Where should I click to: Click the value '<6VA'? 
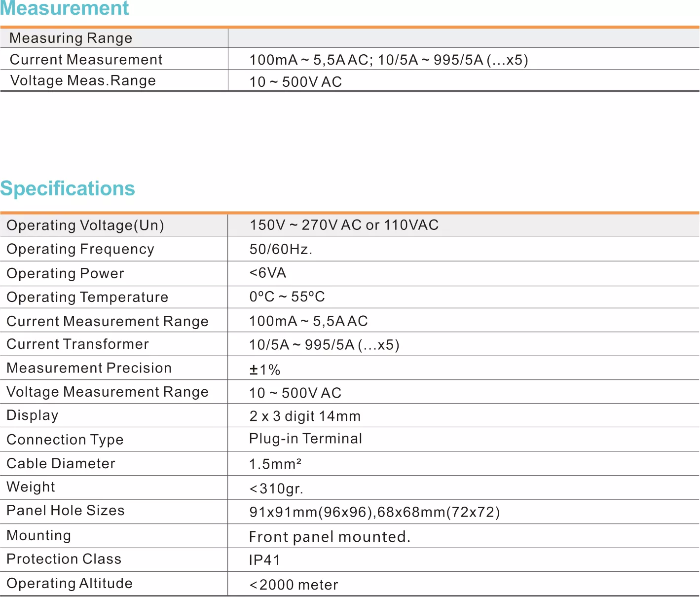[268, 273]
